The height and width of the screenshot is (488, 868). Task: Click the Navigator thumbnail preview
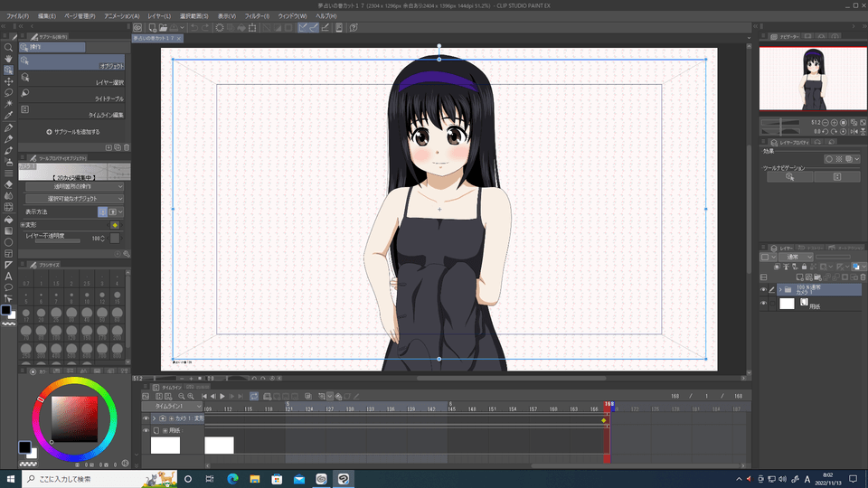point(813,79)
